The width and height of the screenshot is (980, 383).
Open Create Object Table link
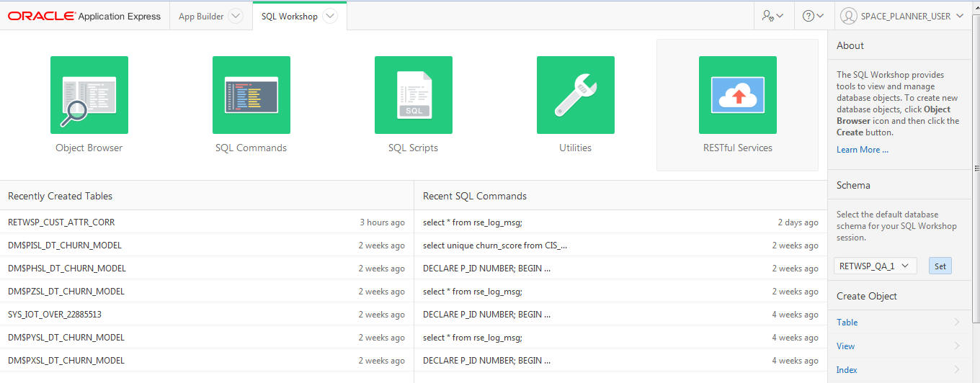pyautogui.click(x=847, y=323)
